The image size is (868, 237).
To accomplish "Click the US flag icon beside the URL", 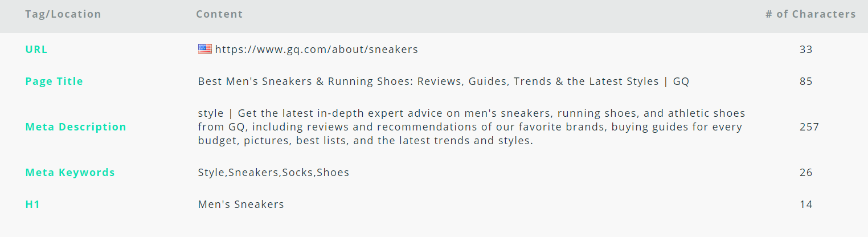I will point(205,49).
